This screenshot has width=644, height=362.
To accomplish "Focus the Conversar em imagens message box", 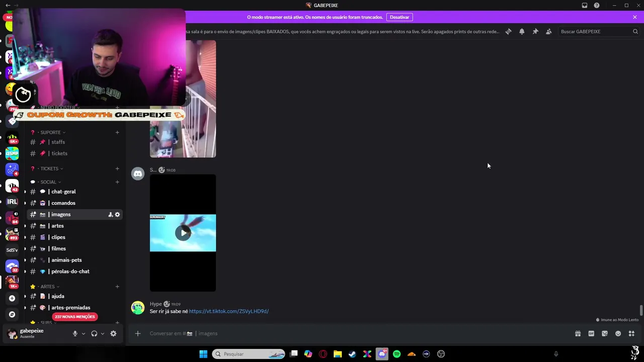I will pos(359,333).
